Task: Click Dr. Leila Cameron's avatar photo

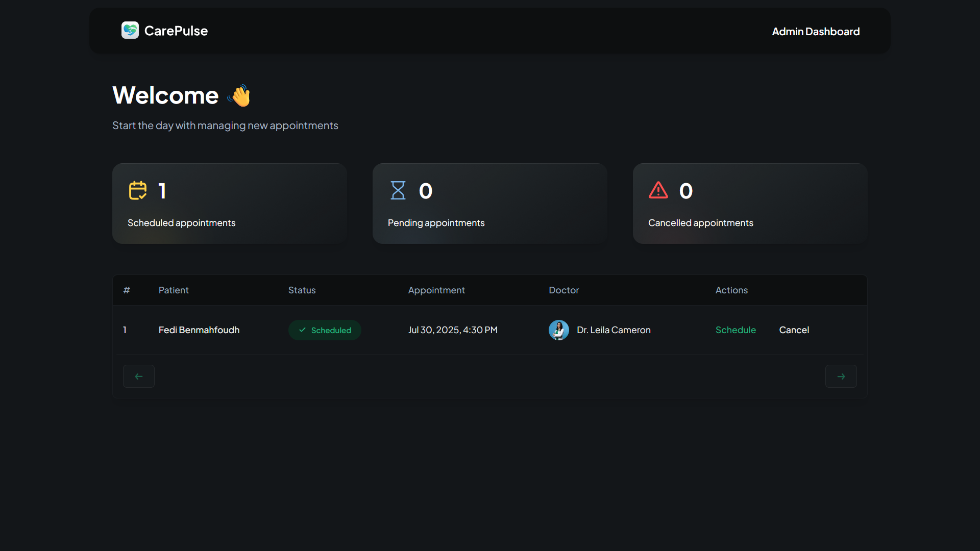Action: (558, 330)
